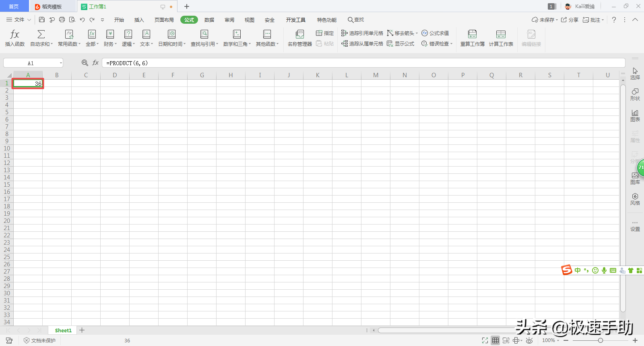The image size is (644, 346).
Task: Open Other Functions (其他函数) menu
Action: [x=267, y=38]
